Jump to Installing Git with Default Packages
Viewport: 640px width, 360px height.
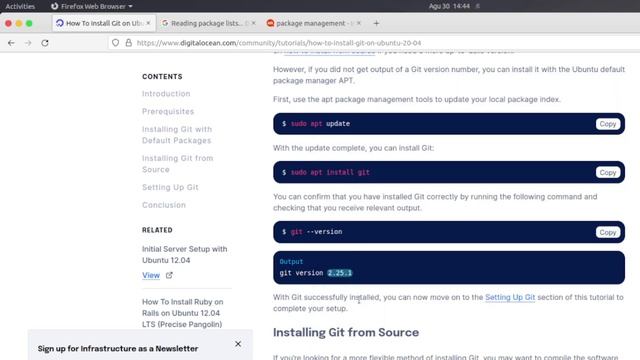[x=177, y=135]
